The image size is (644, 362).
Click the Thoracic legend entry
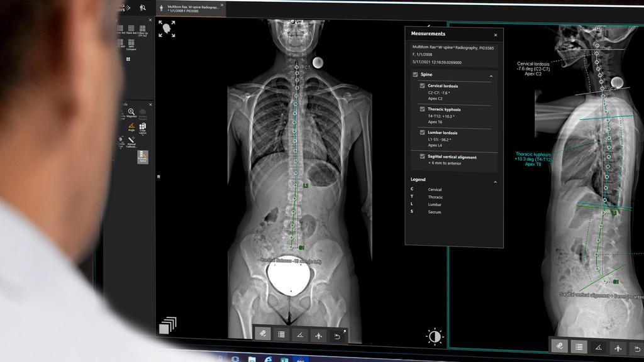click(x=435, y=197)
